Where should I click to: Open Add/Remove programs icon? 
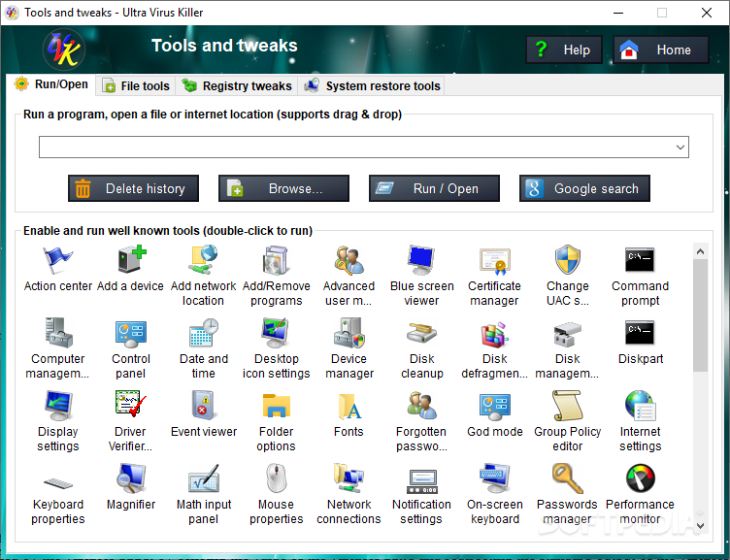pyautogui.click(x=276, y=260)
